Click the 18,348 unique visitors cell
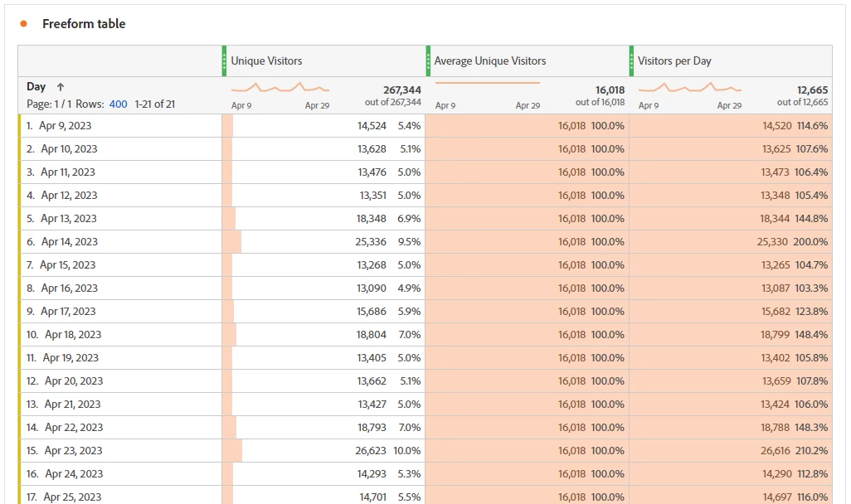This screenshot has width=851, height=504. coord(324,219)
